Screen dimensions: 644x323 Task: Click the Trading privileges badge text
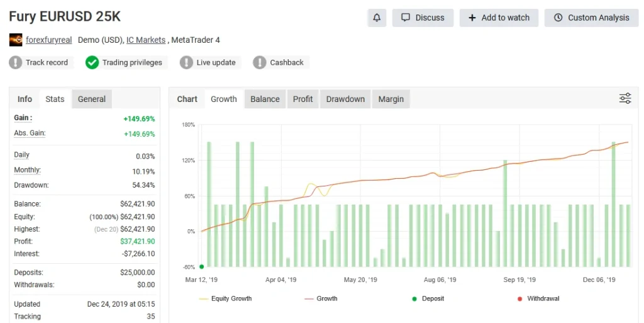point(132,62)
